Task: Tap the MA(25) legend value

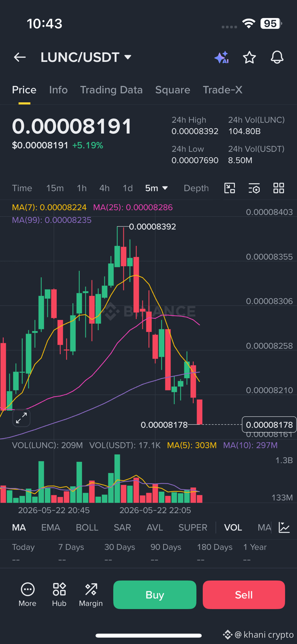Action: point(133,207)
